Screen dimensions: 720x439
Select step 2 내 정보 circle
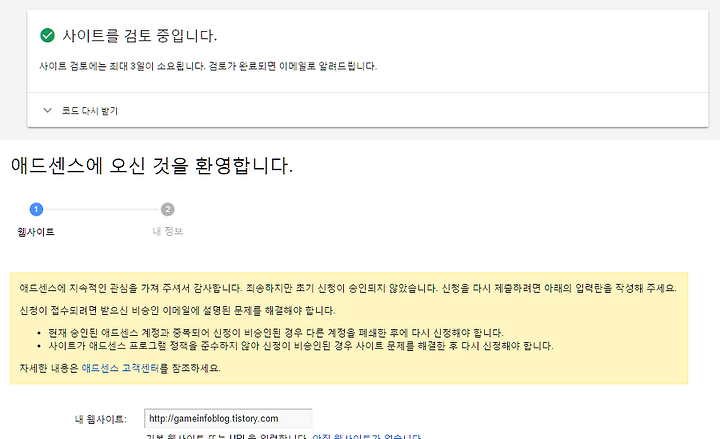pyautogui.click(x=168, y=209)
